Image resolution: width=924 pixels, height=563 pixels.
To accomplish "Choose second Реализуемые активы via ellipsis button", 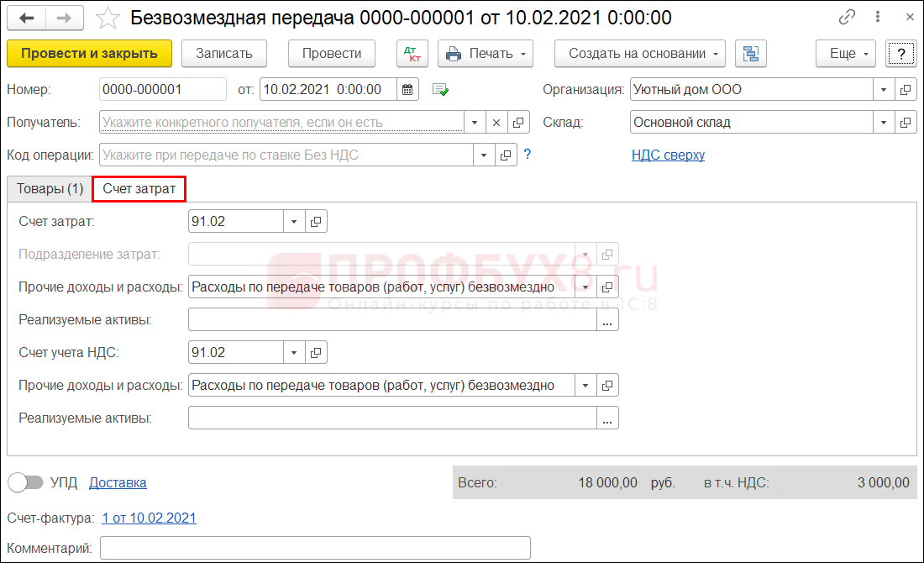I will [x=607, y=418].
